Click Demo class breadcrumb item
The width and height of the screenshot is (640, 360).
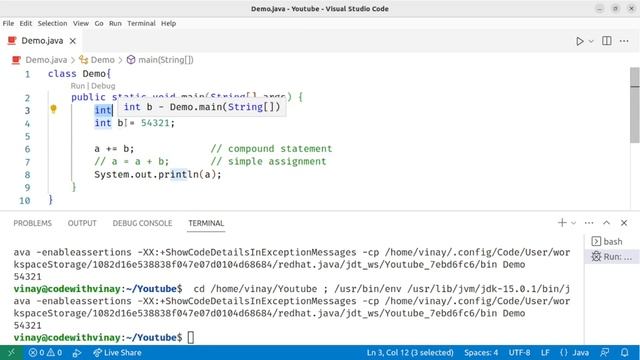[x=102, y=60]
